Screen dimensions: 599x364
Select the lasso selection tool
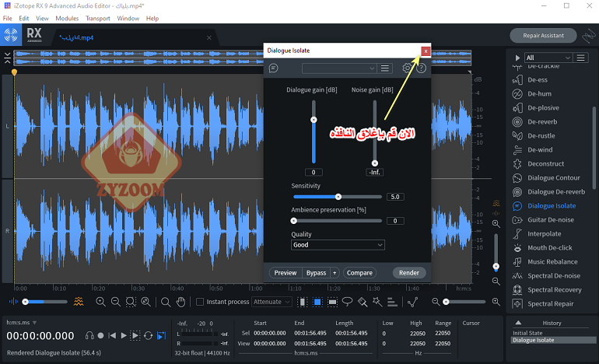click(347, 302)
